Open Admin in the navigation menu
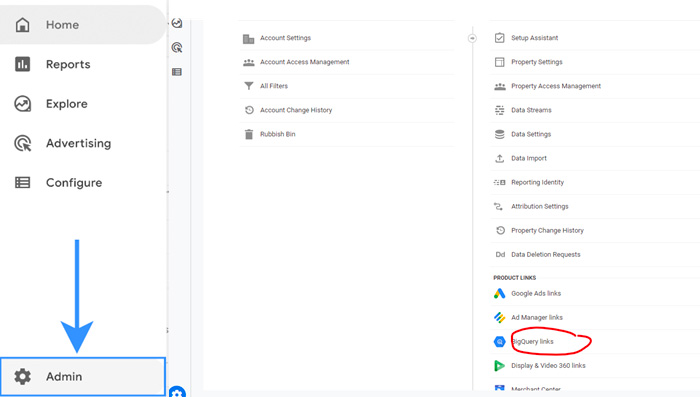 coord(83,376)
